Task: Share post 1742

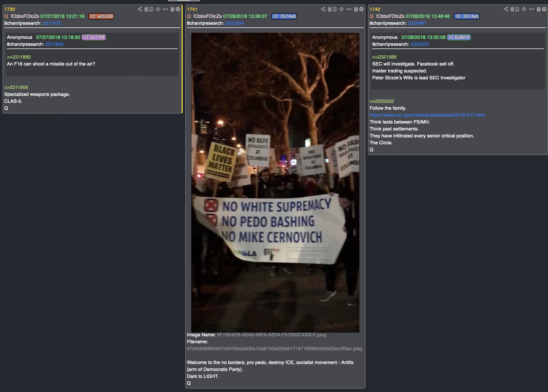Action: click(506, 9)
